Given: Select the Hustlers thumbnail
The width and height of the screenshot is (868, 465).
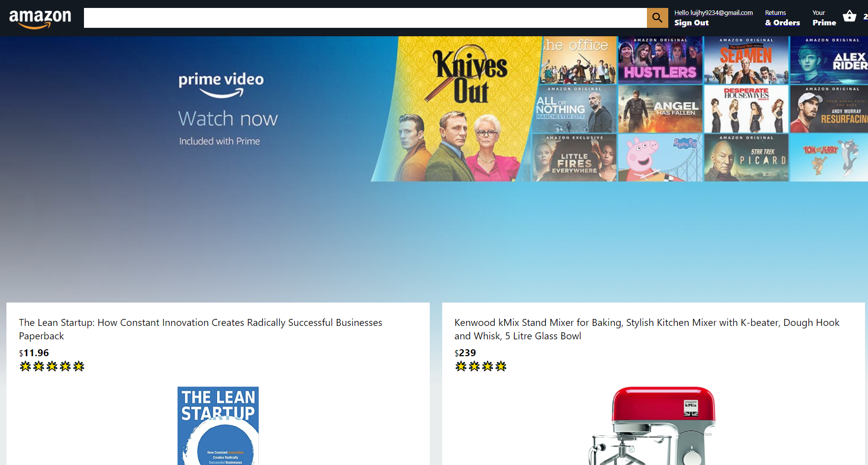Looking at the screenshot, I should pyautogui.click(x=660, y=60).
